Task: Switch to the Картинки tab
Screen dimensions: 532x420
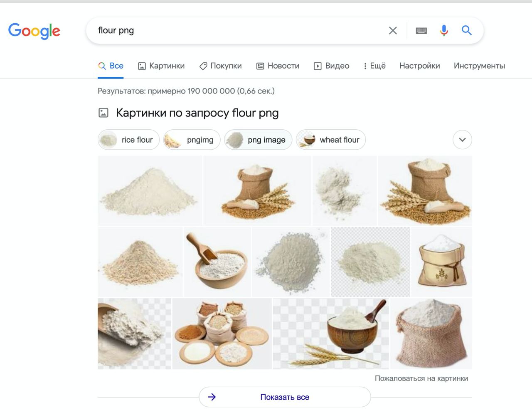Action: point(161,66)
